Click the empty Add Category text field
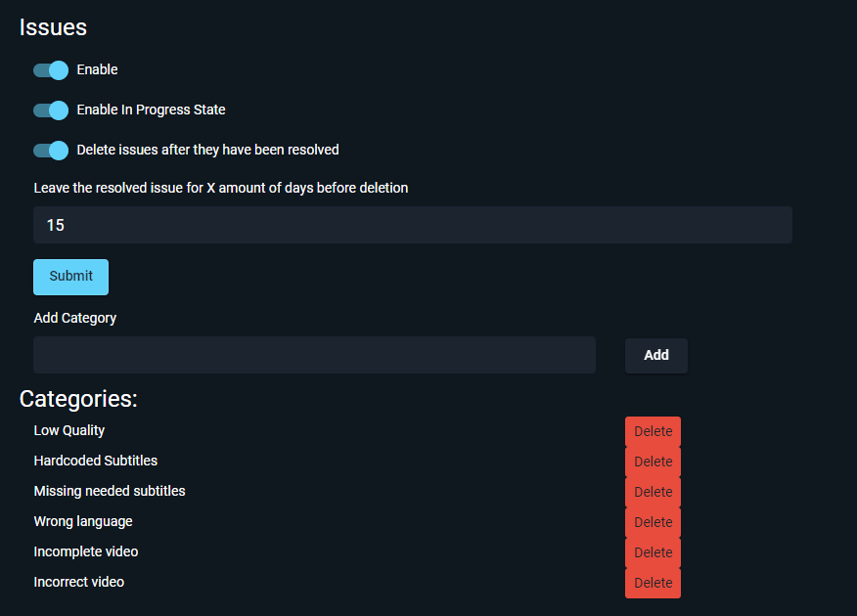The image size is (857, 616). tap(313, 355)
